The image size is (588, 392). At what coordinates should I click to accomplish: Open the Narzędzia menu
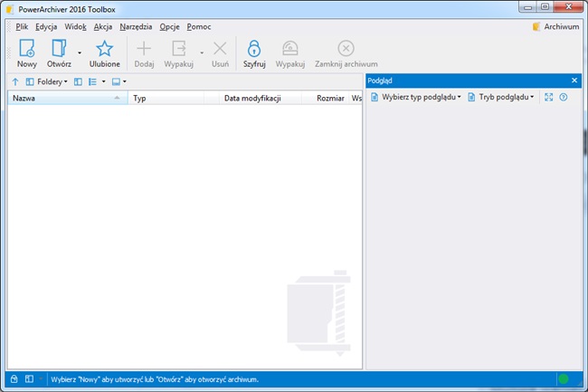136,26
